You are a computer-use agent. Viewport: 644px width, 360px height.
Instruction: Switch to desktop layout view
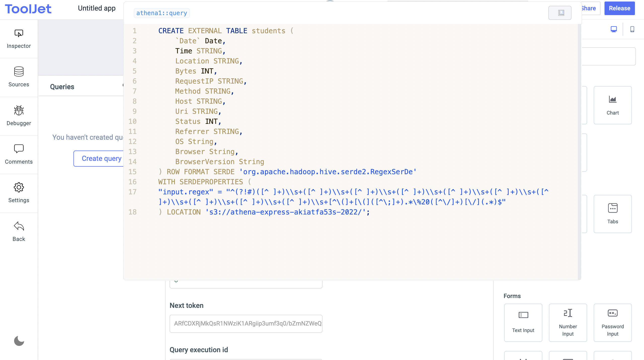614,29
